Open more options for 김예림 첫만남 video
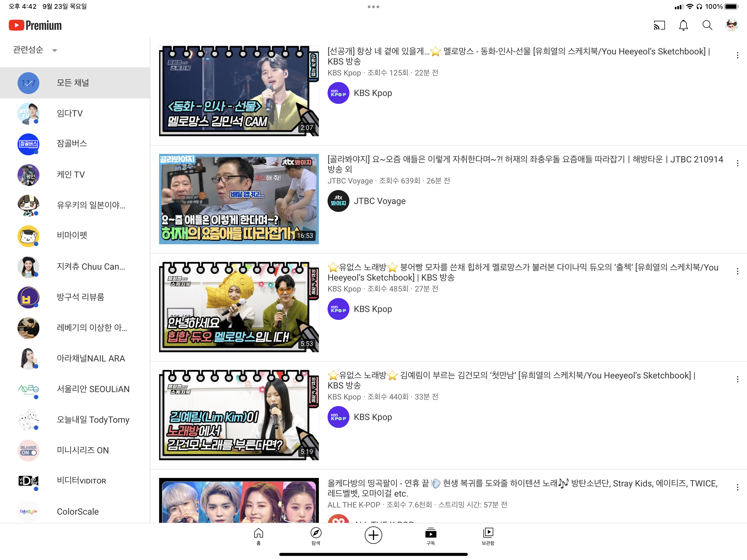This screenshot has width=747, height=560. pos(737,379)
